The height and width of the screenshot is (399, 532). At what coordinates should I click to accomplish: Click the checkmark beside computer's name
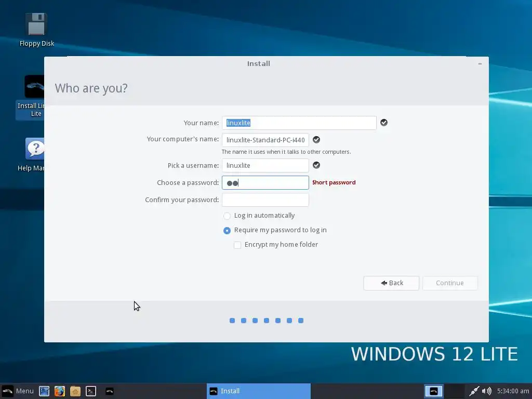click(316, 139)
